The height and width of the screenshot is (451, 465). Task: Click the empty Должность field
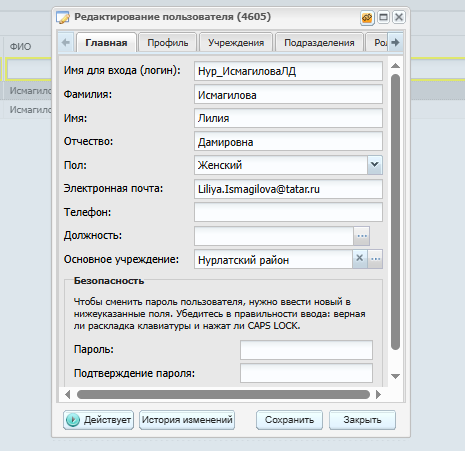274,236
